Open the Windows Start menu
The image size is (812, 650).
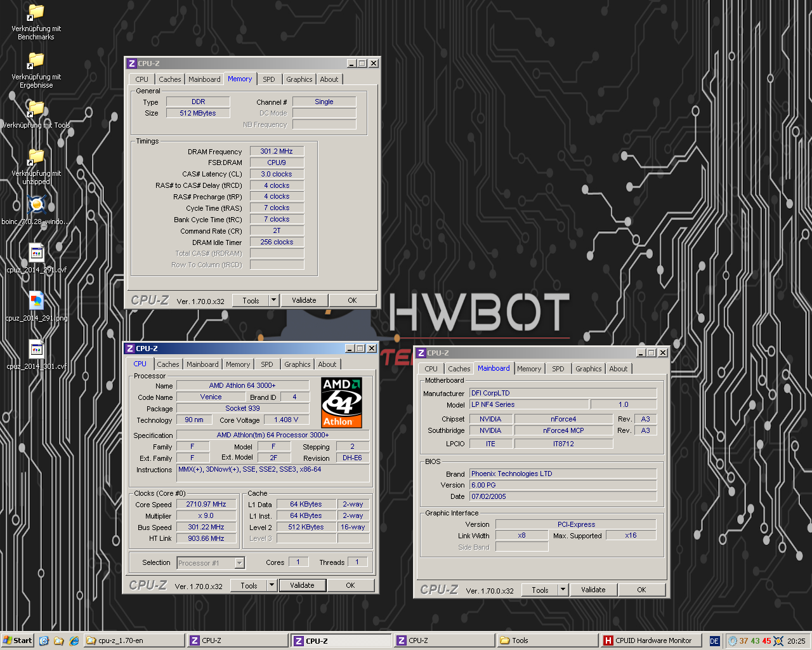(18, 640)
